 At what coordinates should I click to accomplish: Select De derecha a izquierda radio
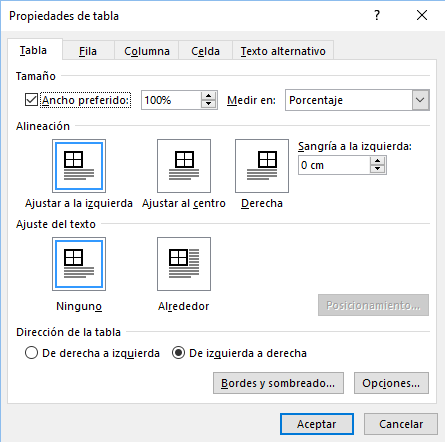pos(31,353)
